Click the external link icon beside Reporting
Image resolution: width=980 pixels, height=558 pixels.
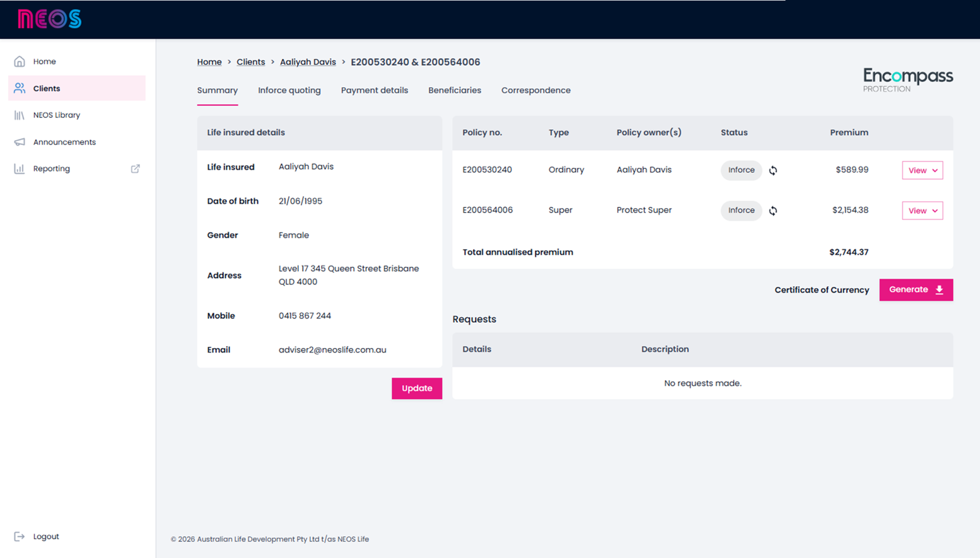[x=135, y=169]
